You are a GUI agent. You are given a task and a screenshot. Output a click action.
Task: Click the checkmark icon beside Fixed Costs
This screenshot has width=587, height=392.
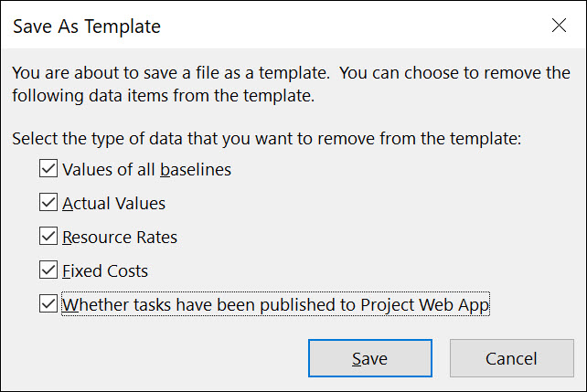coord(48,270)
